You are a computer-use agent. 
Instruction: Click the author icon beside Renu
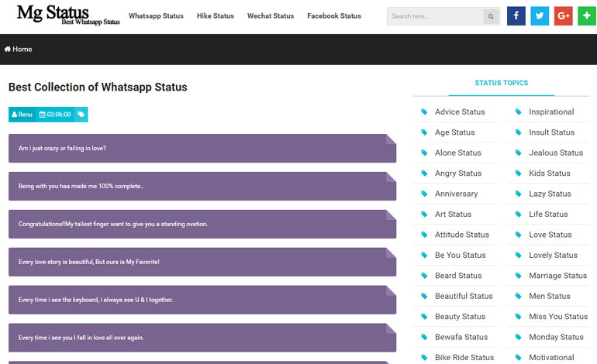(14, 115)
